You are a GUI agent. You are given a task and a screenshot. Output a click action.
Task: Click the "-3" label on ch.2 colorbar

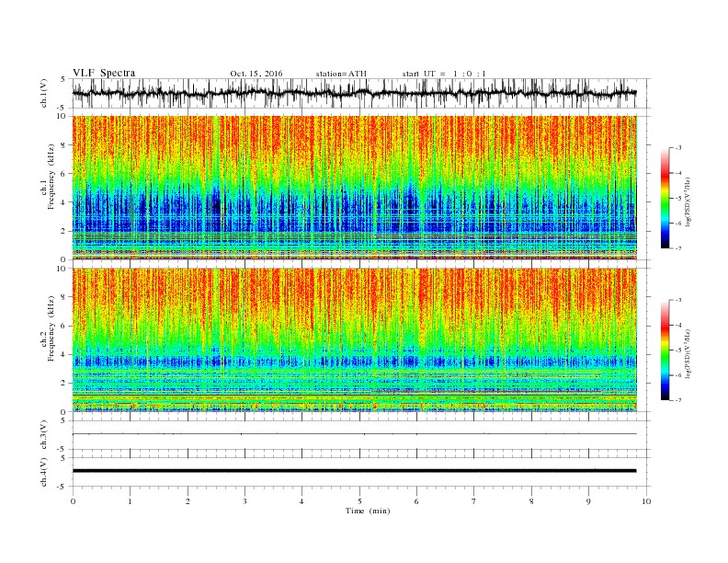pos(677,300)
